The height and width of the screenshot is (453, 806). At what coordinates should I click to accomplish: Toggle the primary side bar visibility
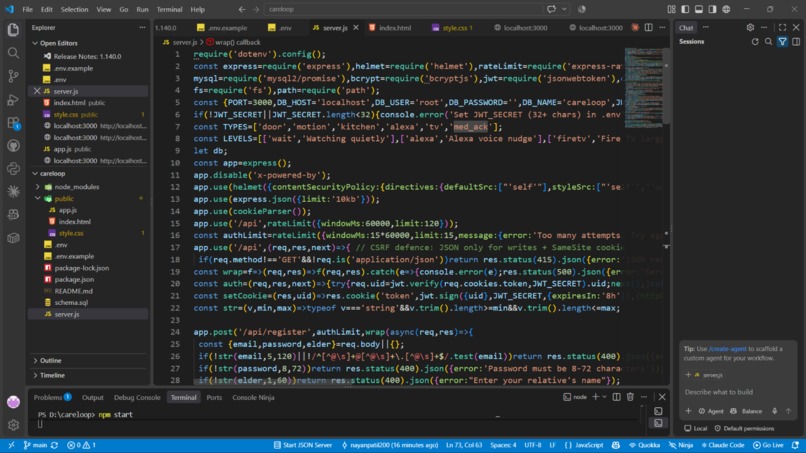[685, 9]
